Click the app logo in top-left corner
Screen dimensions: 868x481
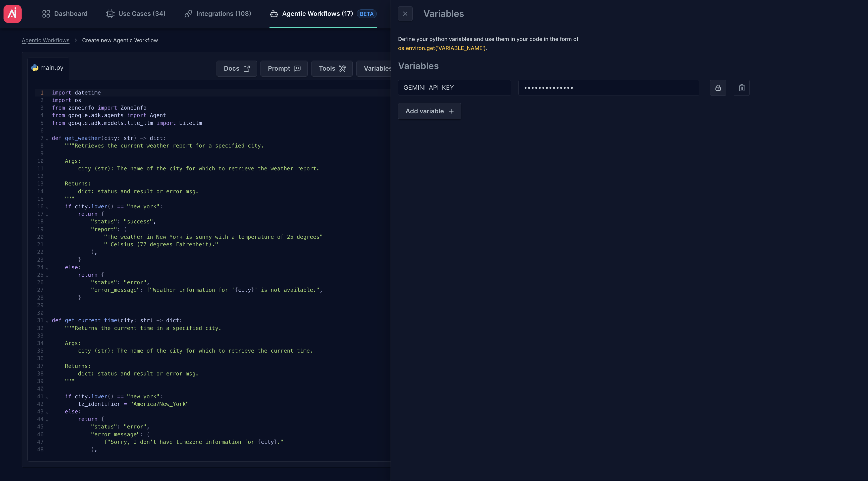[x=13, y=14]
